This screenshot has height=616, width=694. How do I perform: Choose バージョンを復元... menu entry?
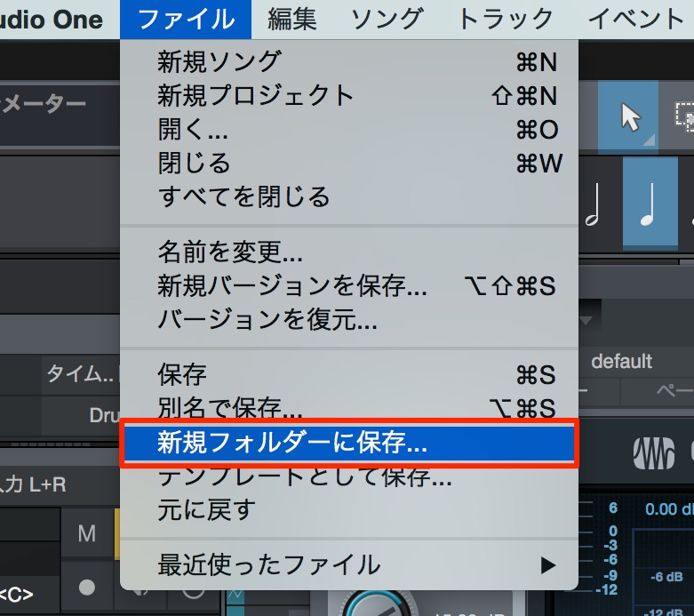(x=348, y=319)
